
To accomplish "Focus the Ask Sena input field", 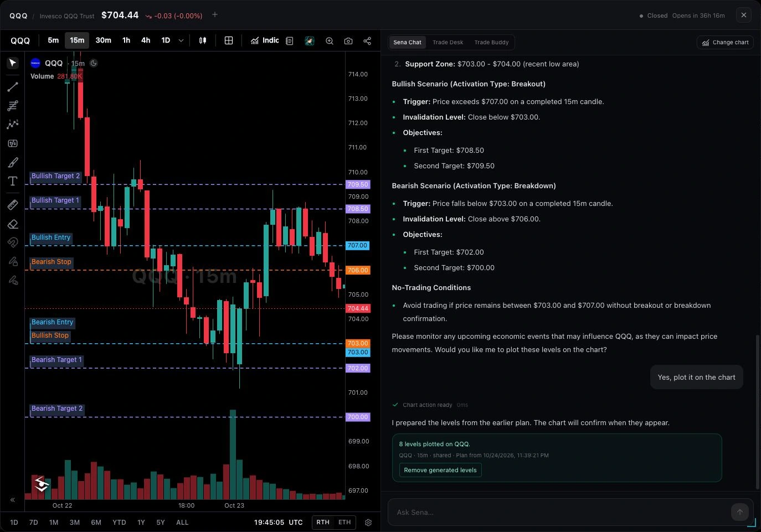I will click(x=559, y=512).
